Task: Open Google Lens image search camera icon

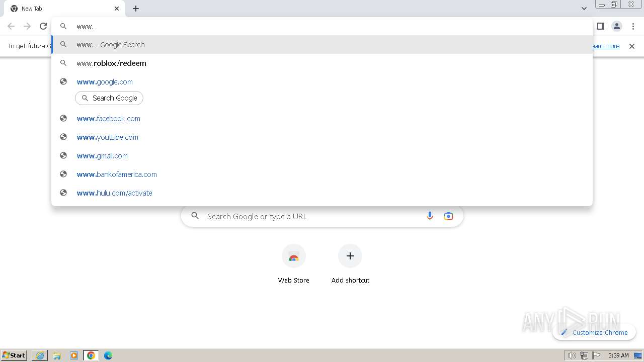Action: (x=448, y=216)
